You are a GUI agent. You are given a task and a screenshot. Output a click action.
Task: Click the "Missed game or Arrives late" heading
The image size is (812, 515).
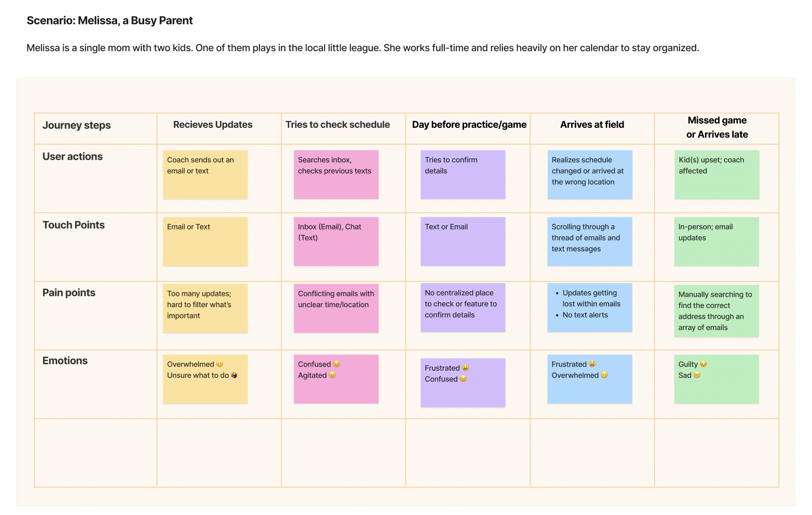click(x=716, y=127)
